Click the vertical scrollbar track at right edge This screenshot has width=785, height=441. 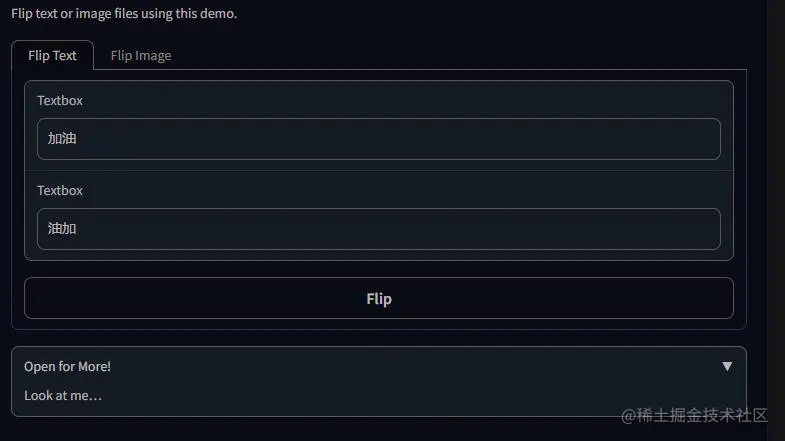(x=775, y=220)
